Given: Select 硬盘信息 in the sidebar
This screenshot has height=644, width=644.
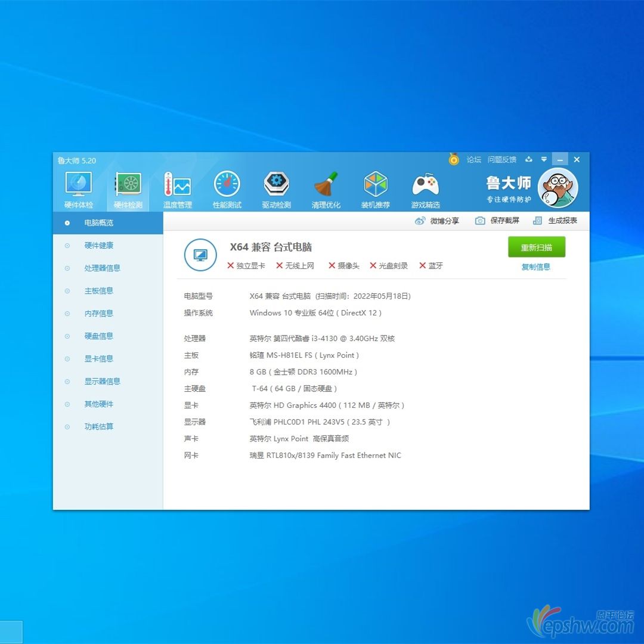Looking at the screenshot, I should point(108,336).
